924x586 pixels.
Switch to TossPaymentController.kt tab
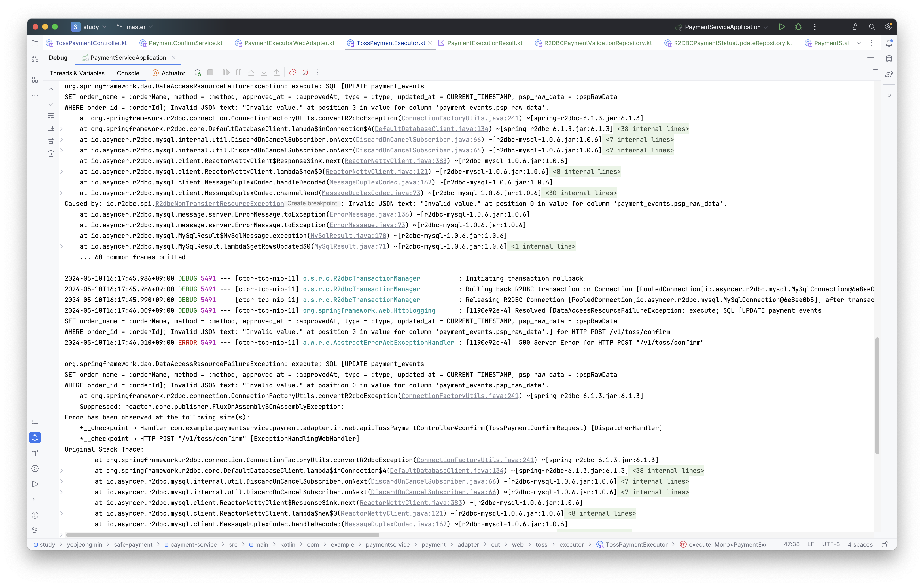pyautogui.click(x=87, y=43)
